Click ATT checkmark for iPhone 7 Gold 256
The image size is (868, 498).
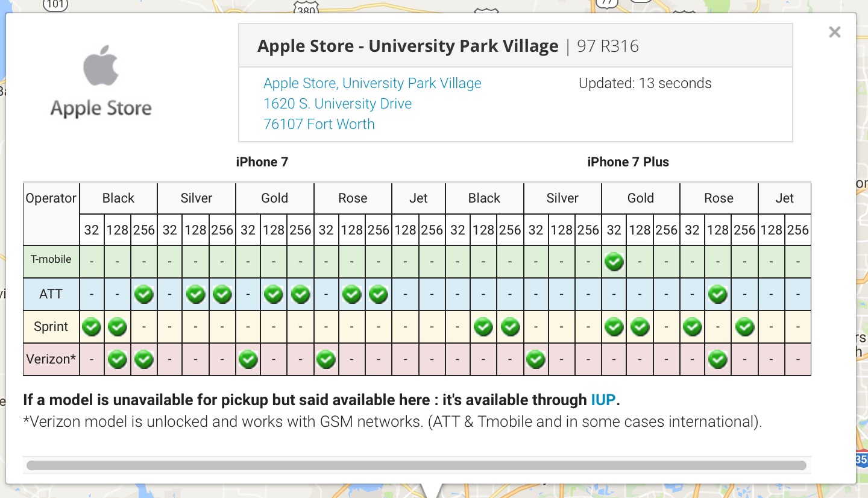(x=300, y=295)
